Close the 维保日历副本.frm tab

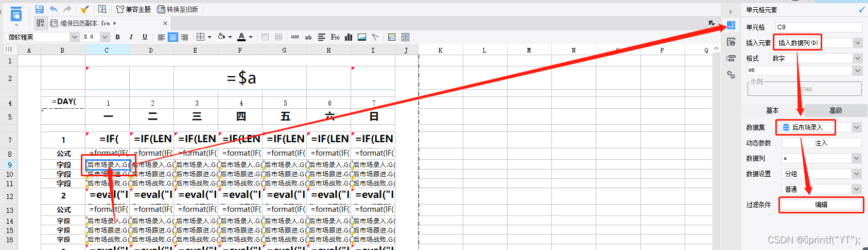[x=165, y=23]
